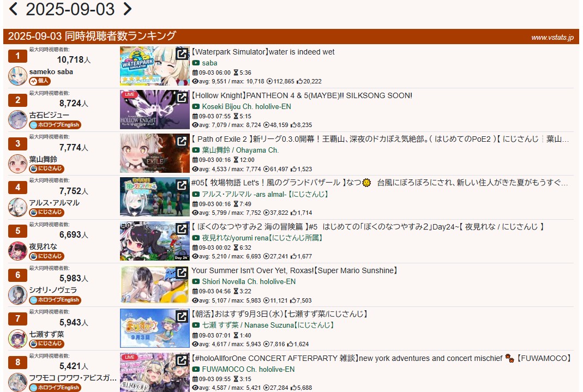Open Waterpark Simulator stream title
Screen dimensions: 583x392
[263, 52]
